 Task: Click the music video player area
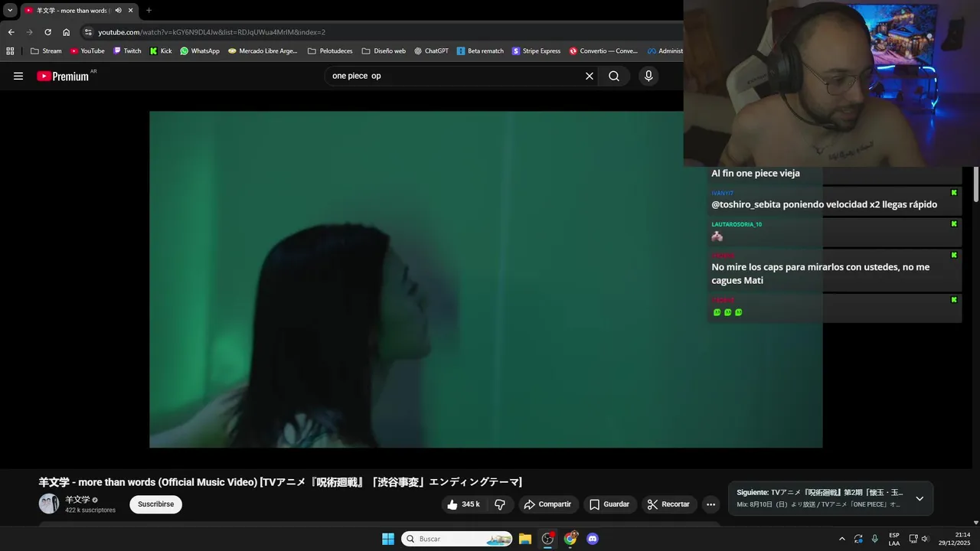tap(485, 279)
